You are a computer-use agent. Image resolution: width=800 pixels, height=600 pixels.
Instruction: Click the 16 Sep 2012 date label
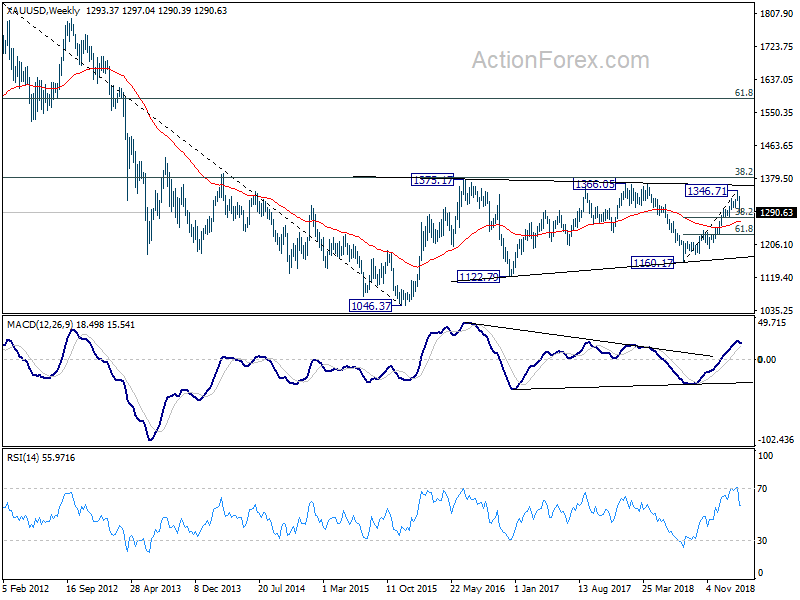(x=92, y=588)
